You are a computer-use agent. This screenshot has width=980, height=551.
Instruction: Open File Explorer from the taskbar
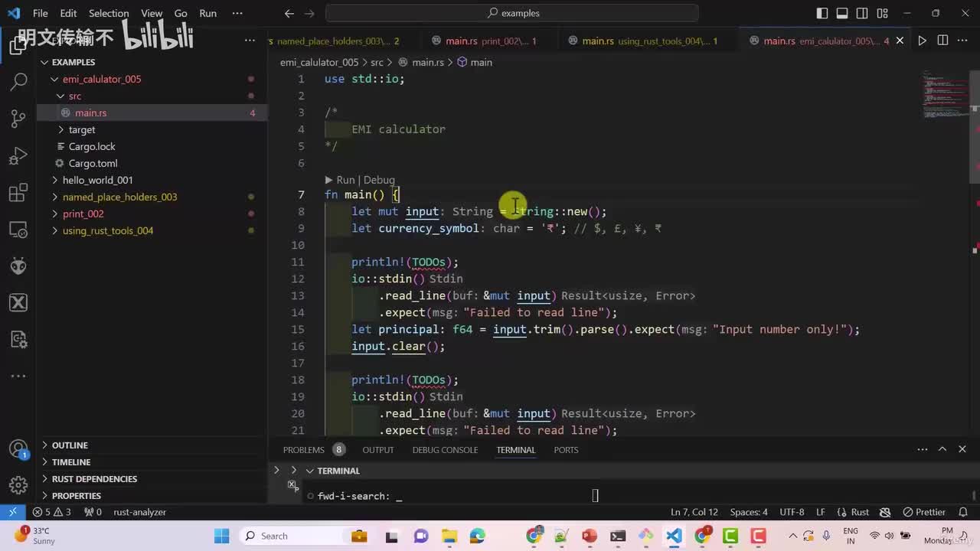pyautogui.click(x=449, y=536)
